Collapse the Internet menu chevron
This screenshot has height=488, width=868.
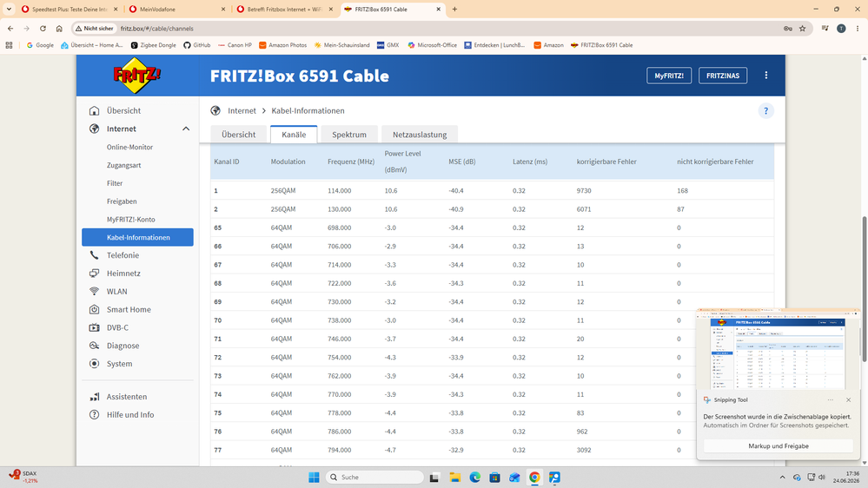[186, 129]
